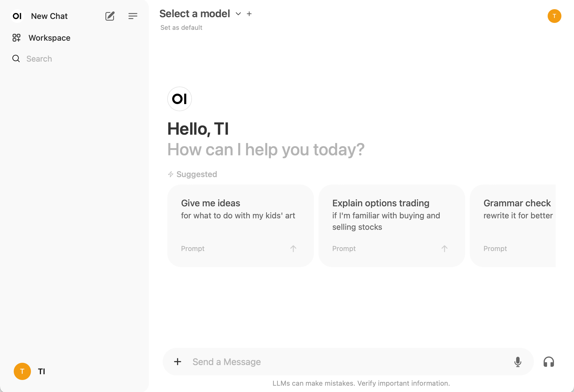Open the profile avatar menu at top right
The image size is (574, 392).
pyautogui.click(x=554, y=16)
